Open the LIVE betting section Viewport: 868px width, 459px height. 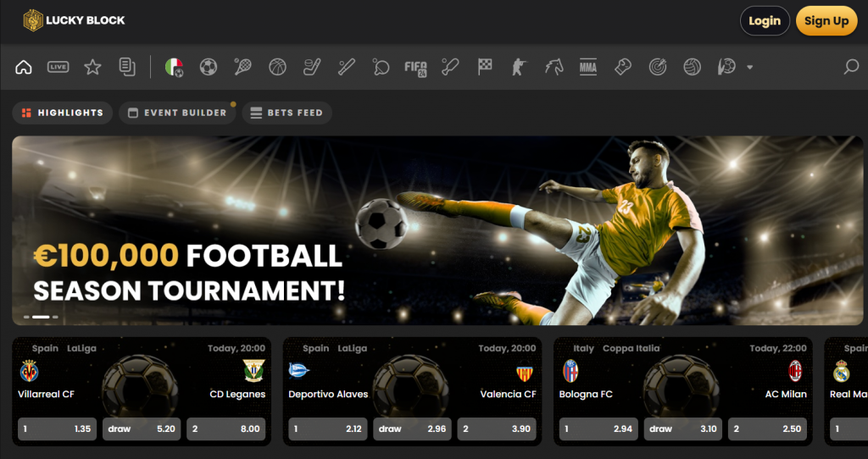pos(58,68)
